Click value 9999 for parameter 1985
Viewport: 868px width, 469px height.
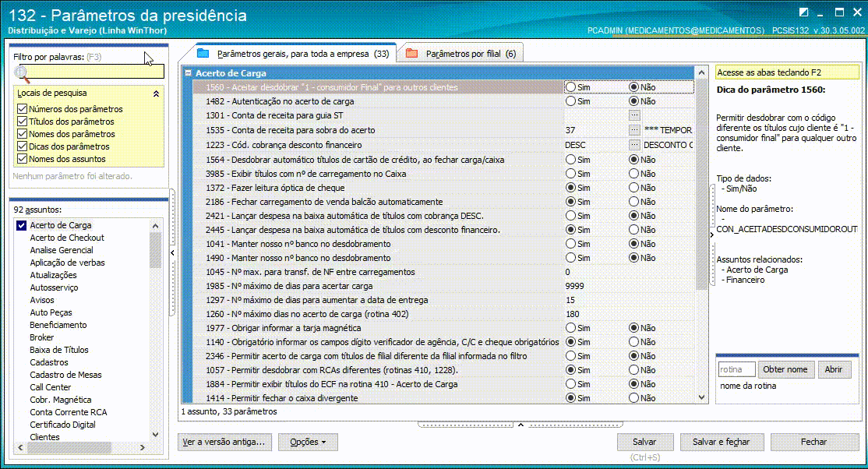pyautogui.click(x=574, y=286)
